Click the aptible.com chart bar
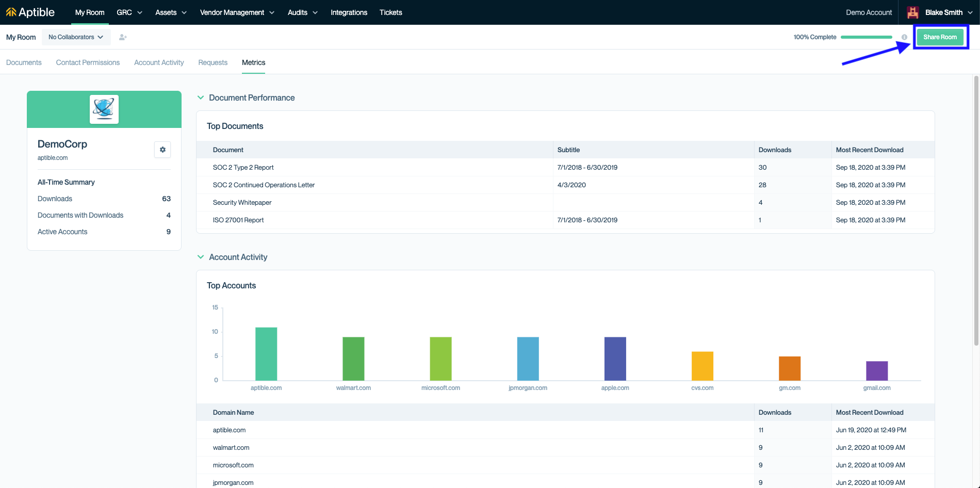980x488 pixels. pos(266,354)
